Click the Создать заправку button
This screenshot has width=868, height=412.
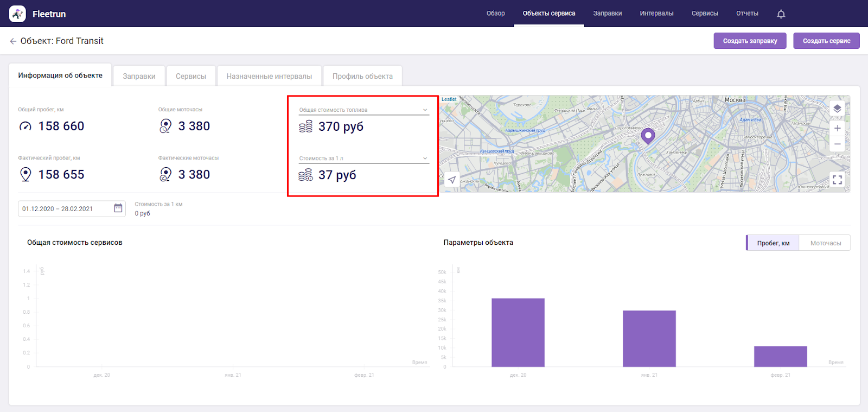click(750, 41)
